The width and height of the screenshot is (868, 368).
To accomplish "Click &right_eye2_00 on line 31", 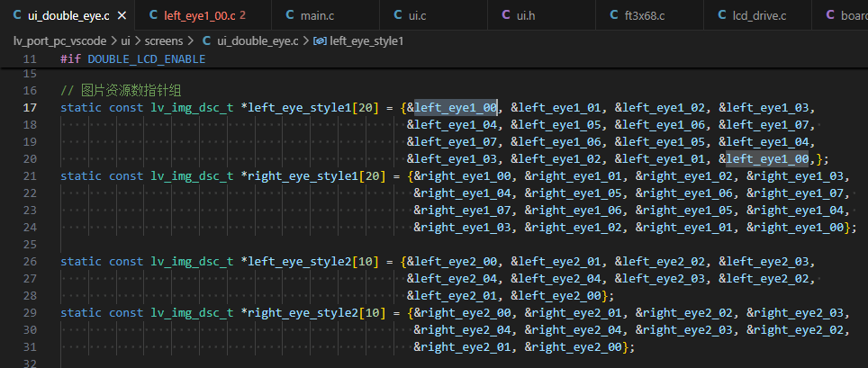I will coord(574,347).
